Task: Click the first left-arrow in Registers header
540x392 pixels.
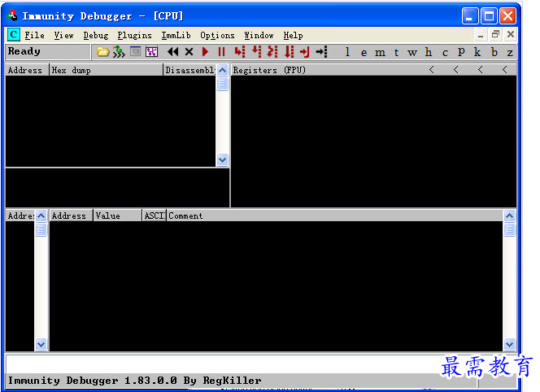Action: [x=432, y=70]
